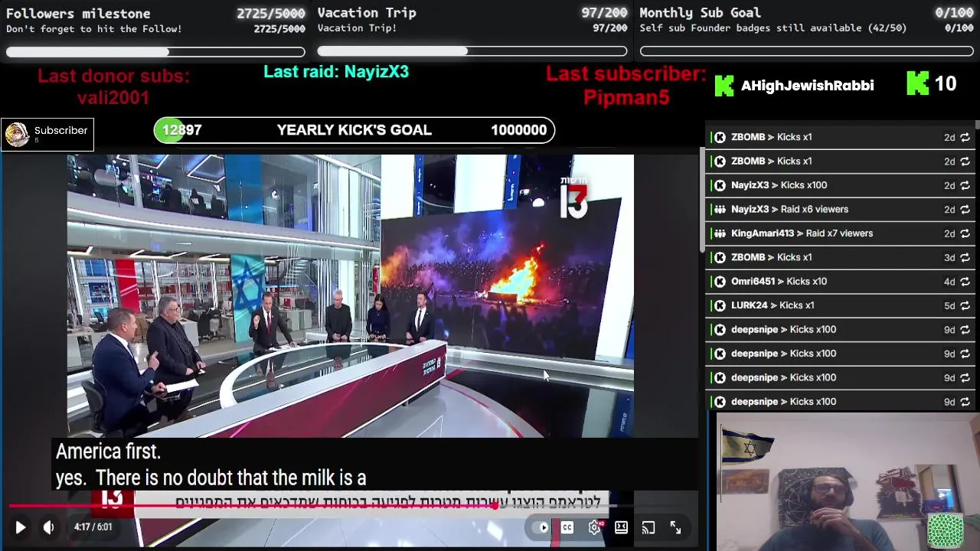Click Don't forget to hit the Follow text

pyautogui.click(x=94, y=29)
